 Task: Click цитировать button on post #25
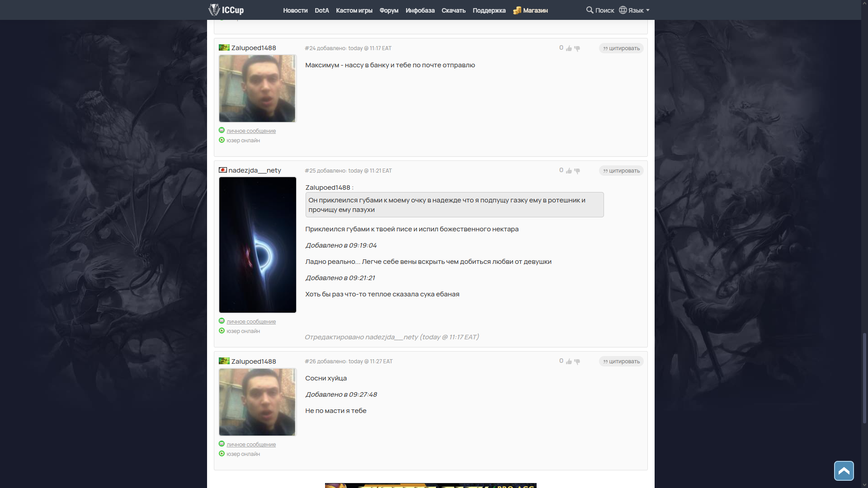(x=621, y=171)
